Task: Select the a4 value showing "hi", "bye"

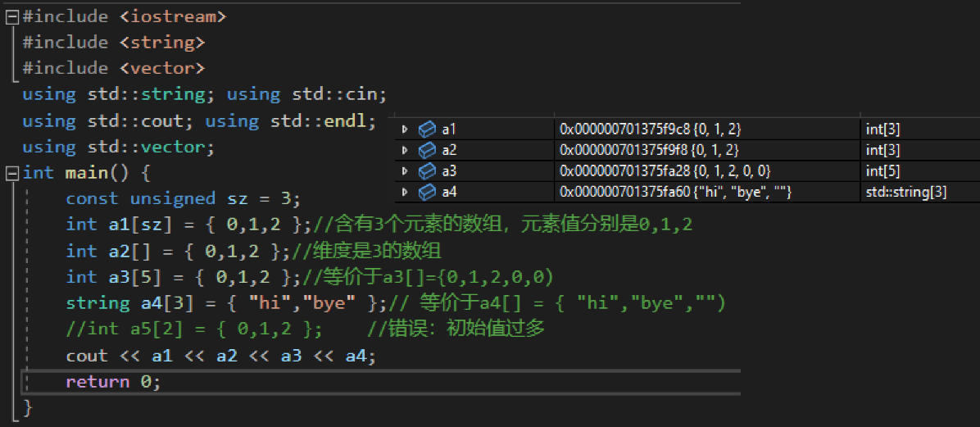Action: pos(675,193)
